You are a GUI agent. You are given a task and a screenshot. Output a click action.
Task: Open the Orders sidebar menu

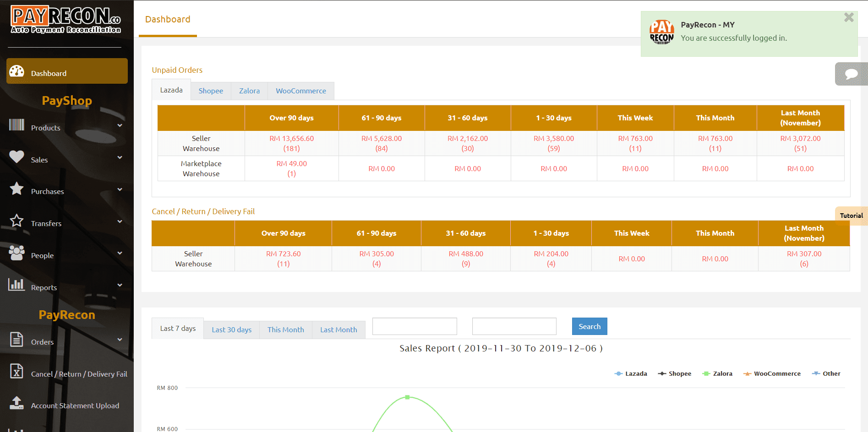(67, 340)
